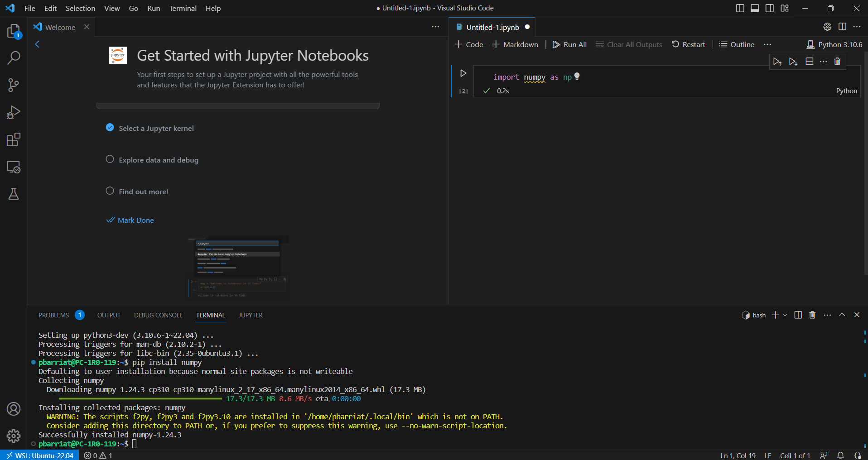Open the Testing flask icon view
Viewport: 868px width, 460px height.
[x=14, y=194]
